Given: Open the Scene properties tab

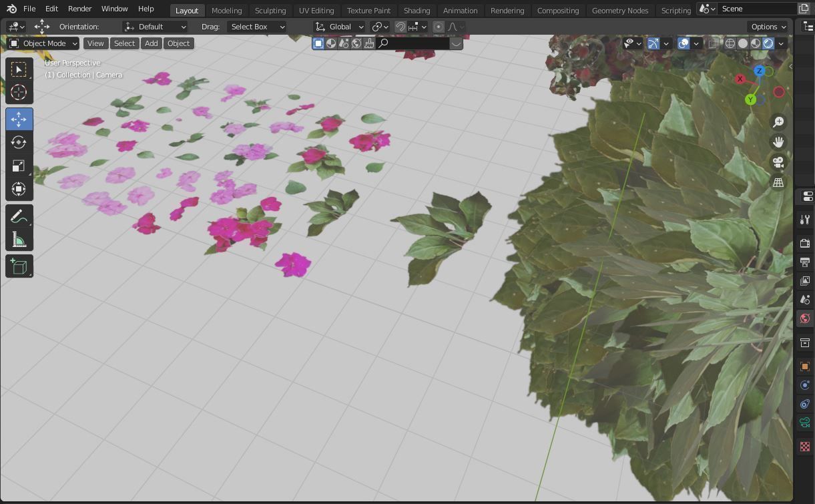Looking at the screenshot, I should click(805, 300).
